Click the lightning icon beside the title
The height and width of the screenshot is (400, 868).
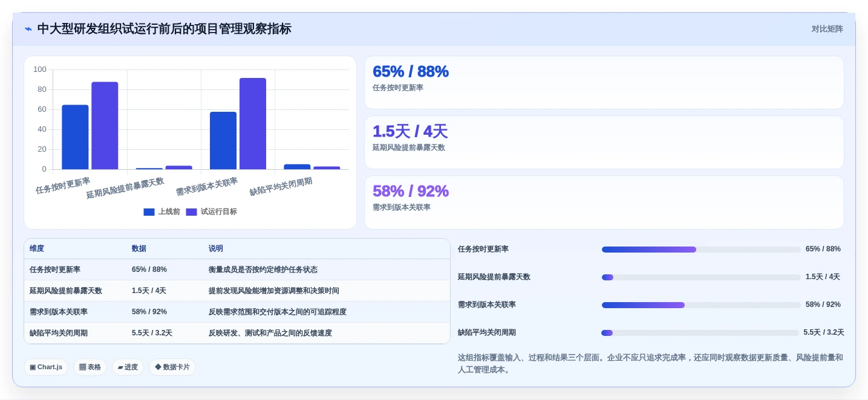(x=28, y=29)
